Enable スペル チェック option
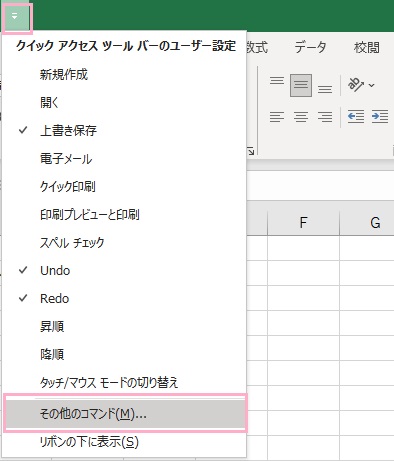Viewport: 394px width, 461px height. pyautogui.click(x=124, y=242)
